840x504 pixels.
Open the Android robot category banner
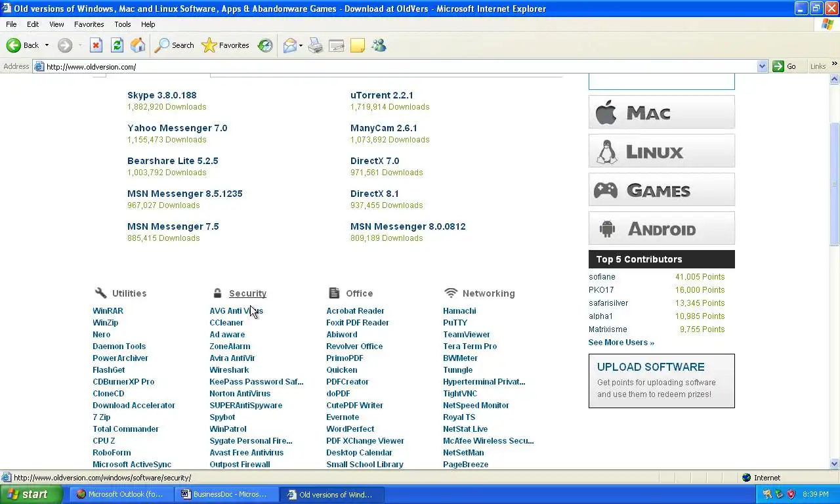(x=661, y=228)
